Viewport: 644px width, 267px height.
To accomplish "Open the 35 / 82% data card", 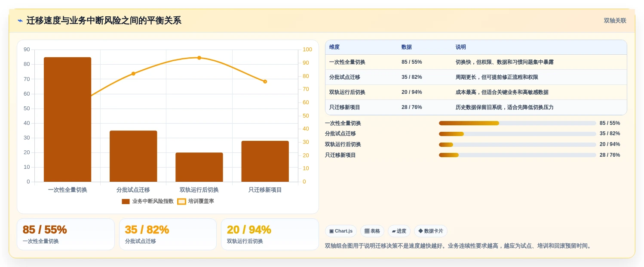I will click(168, 234).
